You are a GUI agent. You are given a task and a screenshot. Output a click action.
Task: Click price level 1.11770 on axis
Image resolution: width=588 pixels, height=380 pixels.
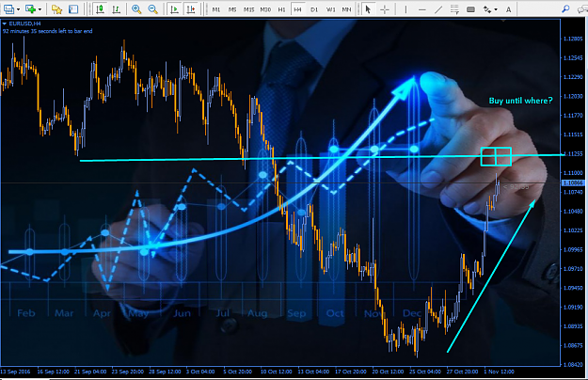click(x=574, y=116)
